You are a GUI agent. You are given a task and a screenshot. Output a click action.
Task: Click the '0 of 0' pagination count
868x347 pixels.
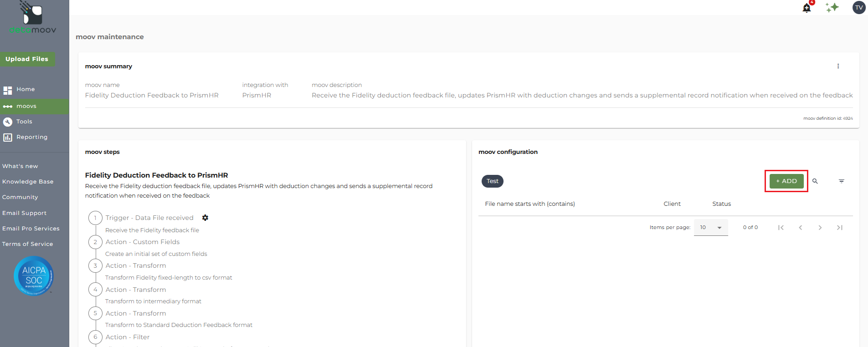pyautogui.click(x=750, y=227)
